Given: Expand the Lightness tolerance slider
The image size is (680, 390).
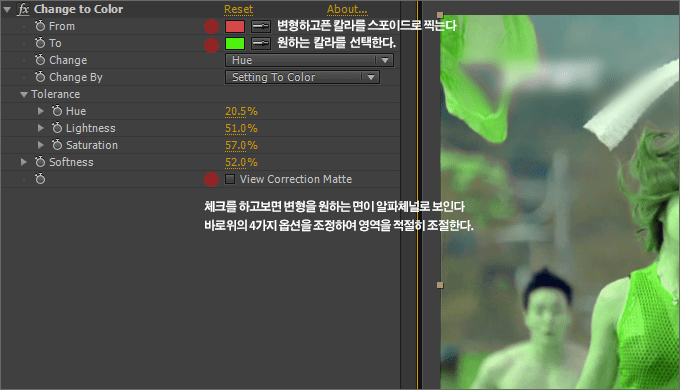Looking at the screenshot, I should (x=41, y=128).
